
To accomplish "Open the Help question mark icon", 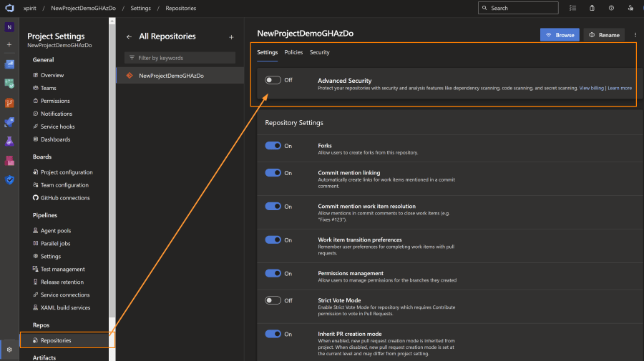I will [x=610, y=8].
